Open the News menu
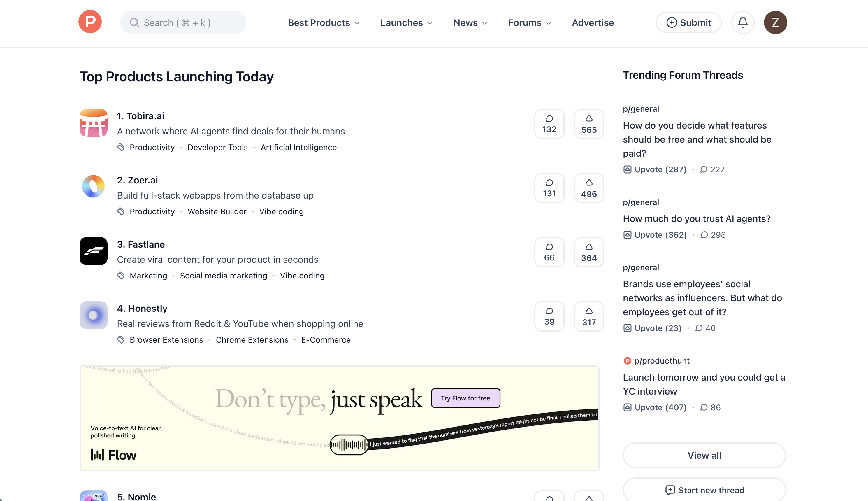This screenshot has width=868, height=501. pos(470,23)
